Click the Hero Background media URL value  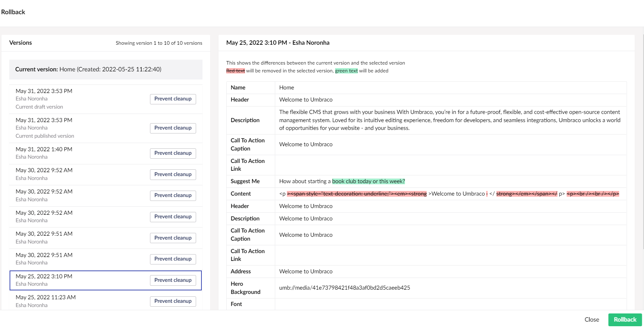pos(344,288)
